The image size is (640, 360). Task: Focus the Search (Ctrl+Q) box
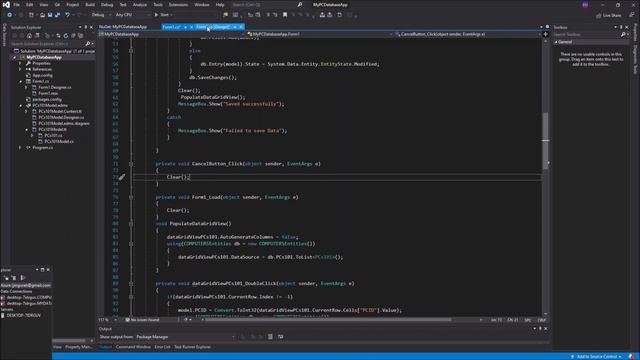coord(267,5)
